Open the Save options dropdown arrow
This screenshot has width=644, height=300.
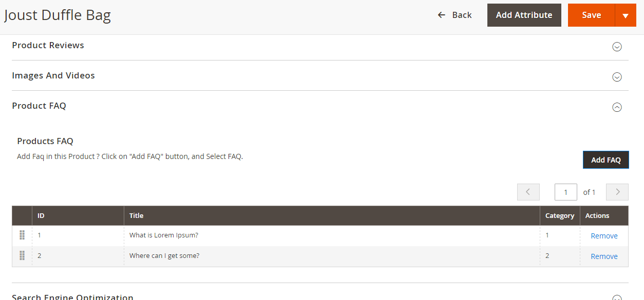pos(625,15)
